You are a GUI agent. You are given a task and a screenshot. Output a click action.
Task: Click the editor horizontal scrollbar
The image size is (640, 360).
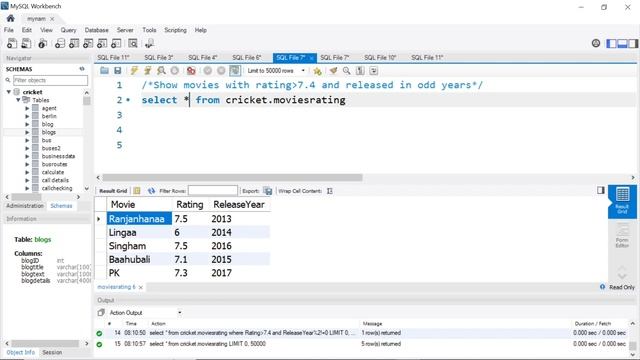pos(232,178)
